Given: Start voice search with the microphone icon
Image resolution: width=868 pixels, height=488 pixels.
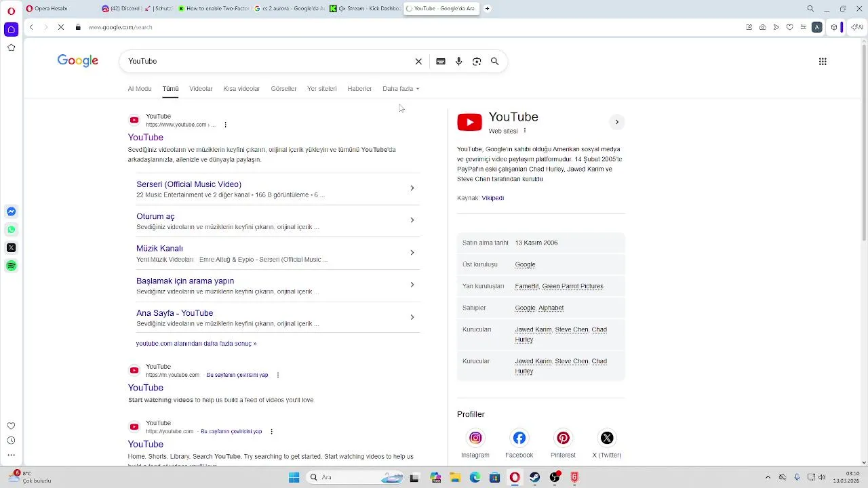Looking at the screenshot, I should tap(459, 61).
